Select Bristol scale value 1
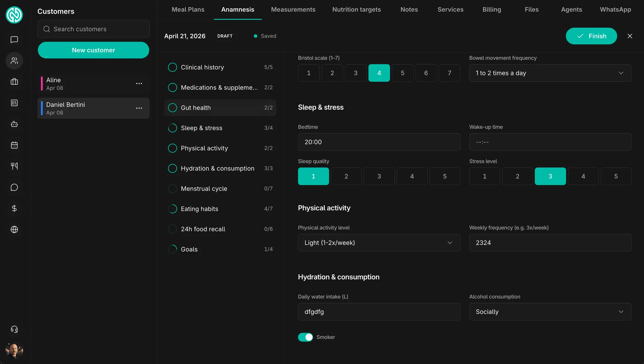The width and height of the screenshot is (644, 364). coord(309,73)
